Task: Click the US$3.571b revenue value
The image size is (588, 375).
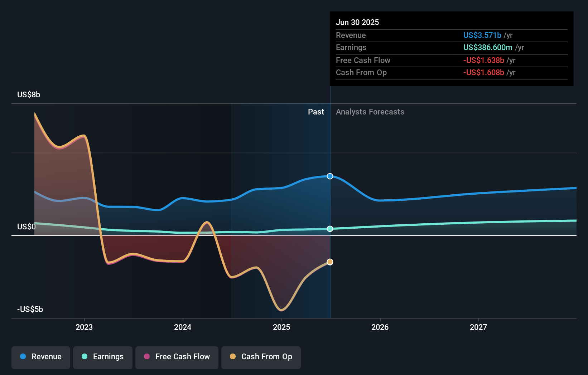Action: (x=482, y=35)
